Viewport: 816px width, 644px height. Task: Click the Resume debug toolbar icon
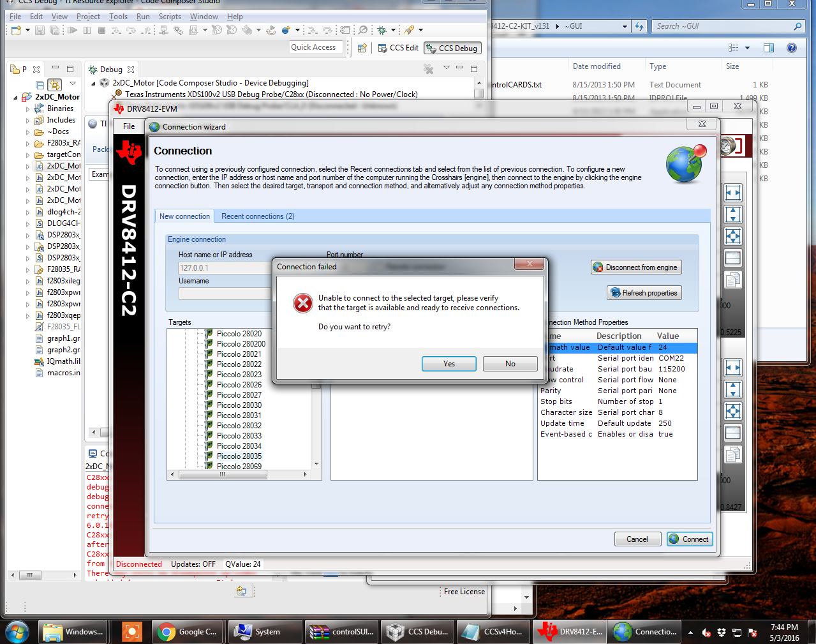point(72,30)
